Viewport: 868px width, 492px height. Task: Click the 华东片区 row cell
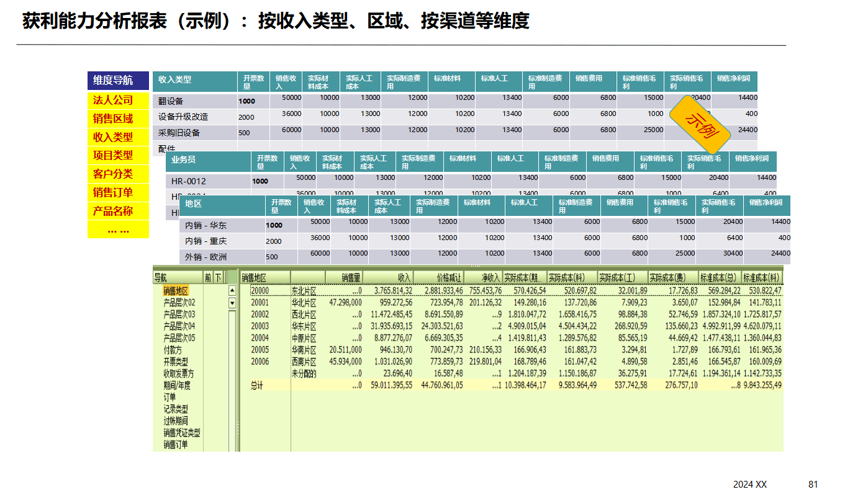pyautogui.click(x=304, y=326)
